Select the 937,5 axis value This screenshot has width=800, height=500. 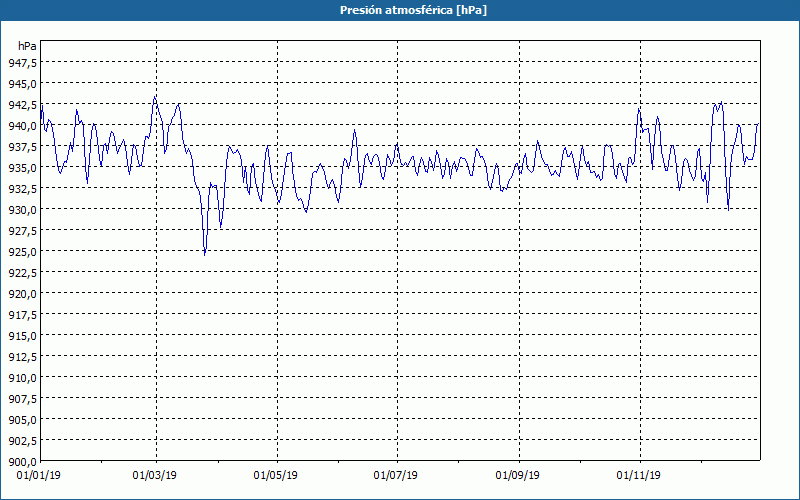[22, 146]
